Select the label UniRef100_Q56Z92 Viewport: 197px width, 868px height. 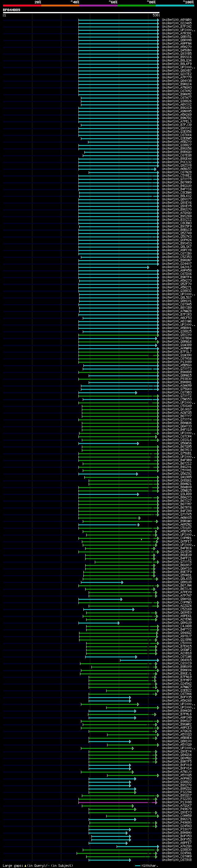click(177, 474)
